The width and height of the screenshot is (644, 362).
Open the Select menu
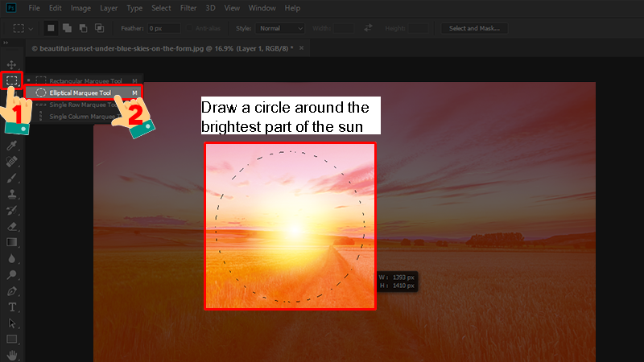point(161,8)
